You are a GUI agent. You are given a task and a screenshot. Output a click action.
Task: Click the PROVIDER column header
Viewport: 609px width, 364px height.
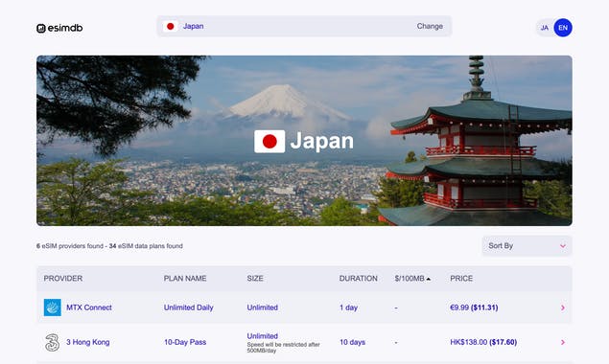click(63, 279)
